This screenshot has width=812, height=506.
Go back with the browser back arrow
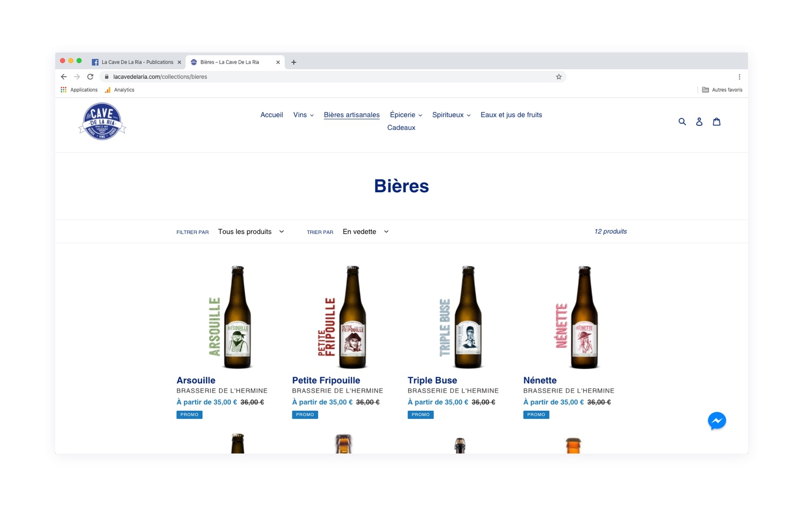click(x=64, y=77)
